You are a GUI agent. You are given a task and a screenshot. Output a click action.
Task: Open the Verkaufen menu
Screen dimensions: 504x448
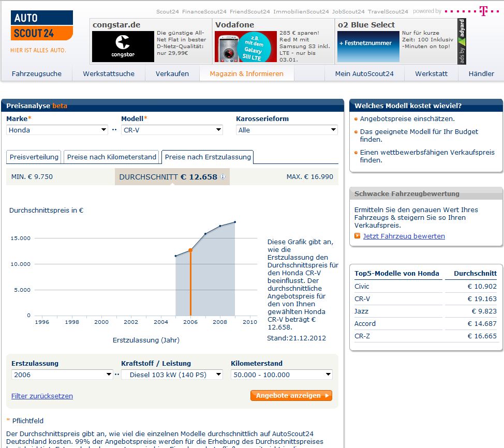[172, 73]
